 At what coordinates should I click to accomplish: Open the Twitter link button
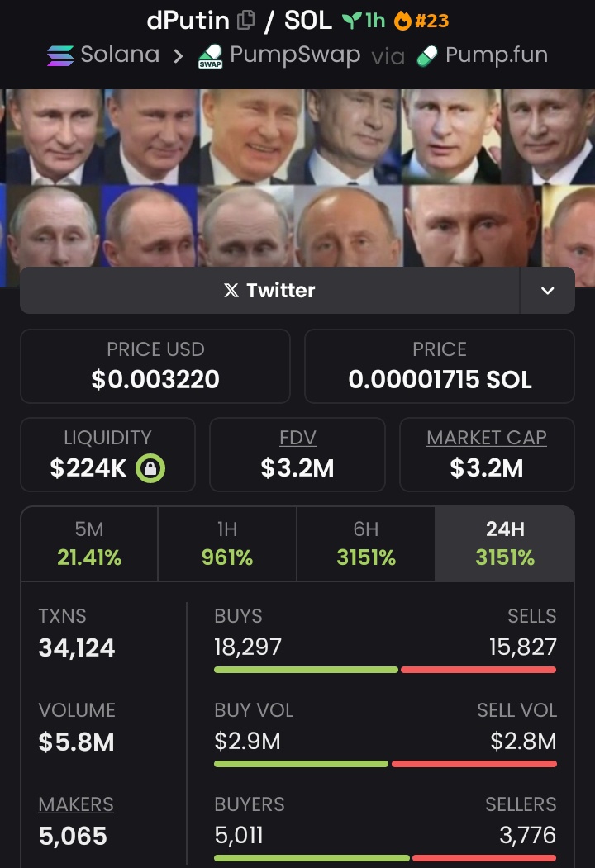[269, 291]
